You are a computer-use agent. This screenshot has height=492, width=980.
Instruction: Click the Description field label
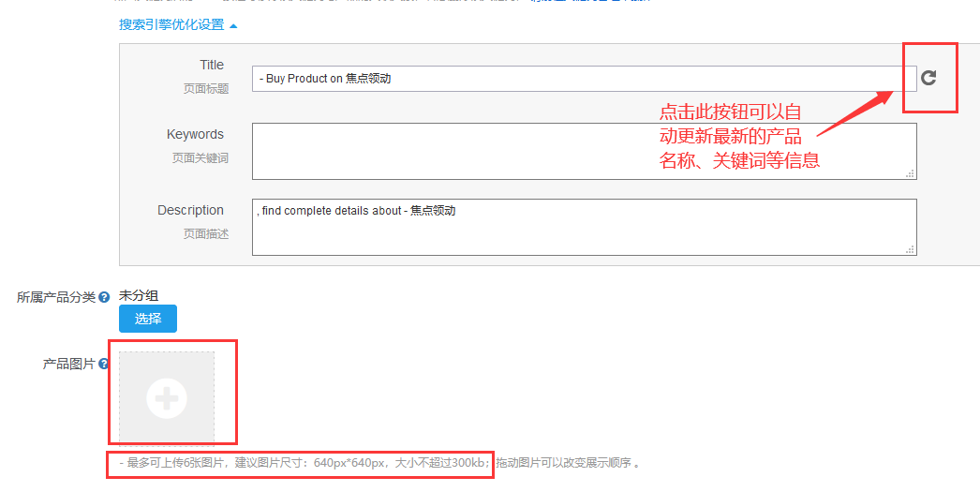click(x=190, y=210)
